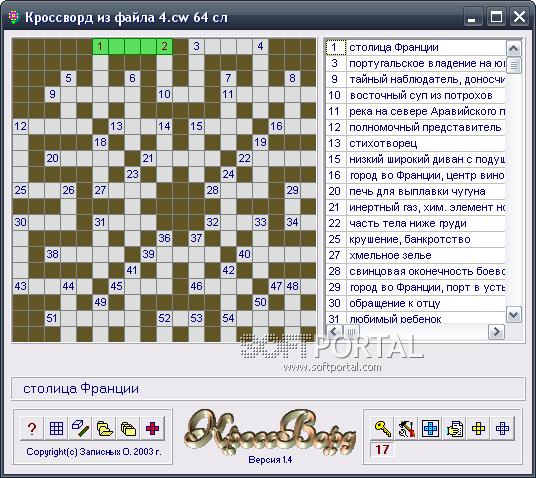Click crossword cell numbered 21
The image size is (536, 478).
(x=148, y=158)
